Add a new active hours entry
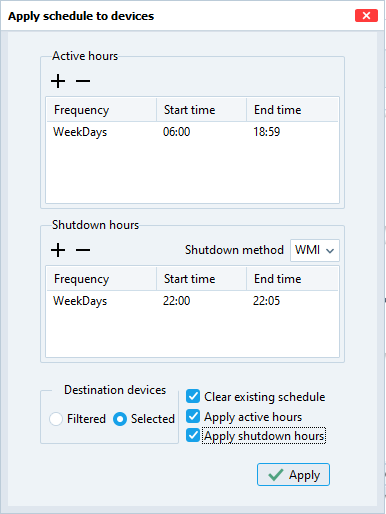This screenshot has width=386, height=514. pos(58,81)
